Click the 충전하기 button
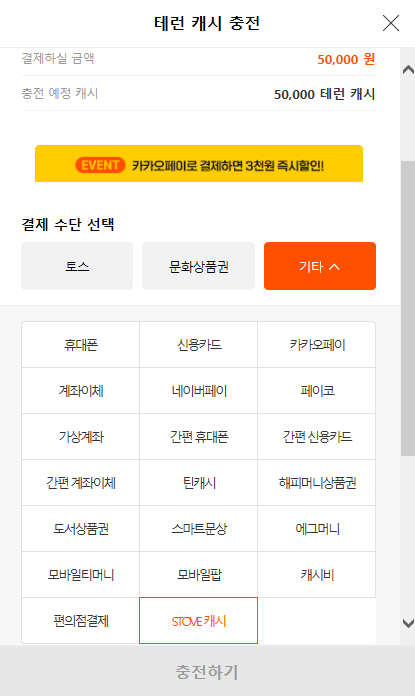This screenshot has width=415, height=696. tap(207, 671)
